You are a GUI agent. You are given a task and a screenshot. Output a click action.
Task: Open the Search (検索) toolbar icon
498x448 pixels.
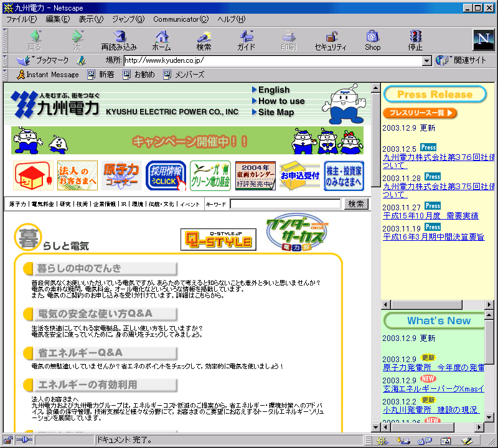[x=204, y=40]
